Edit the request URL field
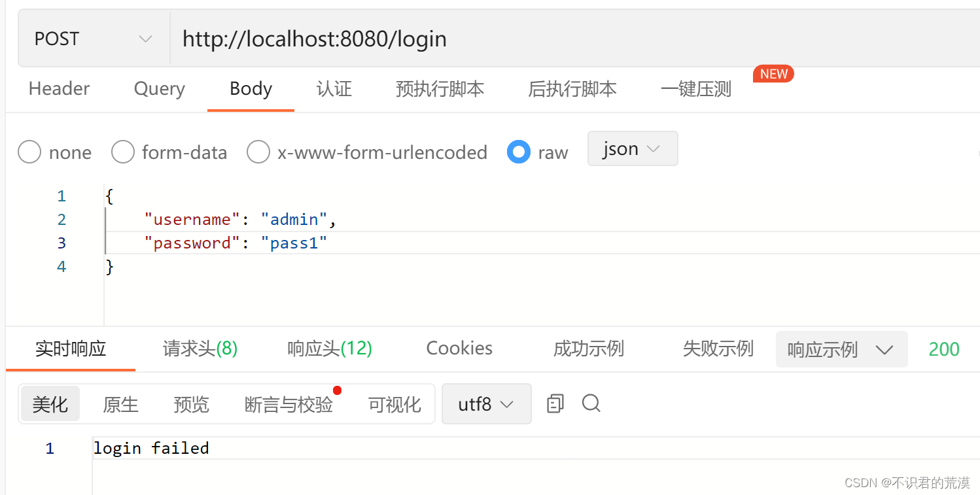This screenshot has width=980, height=495. pos(576,39)
